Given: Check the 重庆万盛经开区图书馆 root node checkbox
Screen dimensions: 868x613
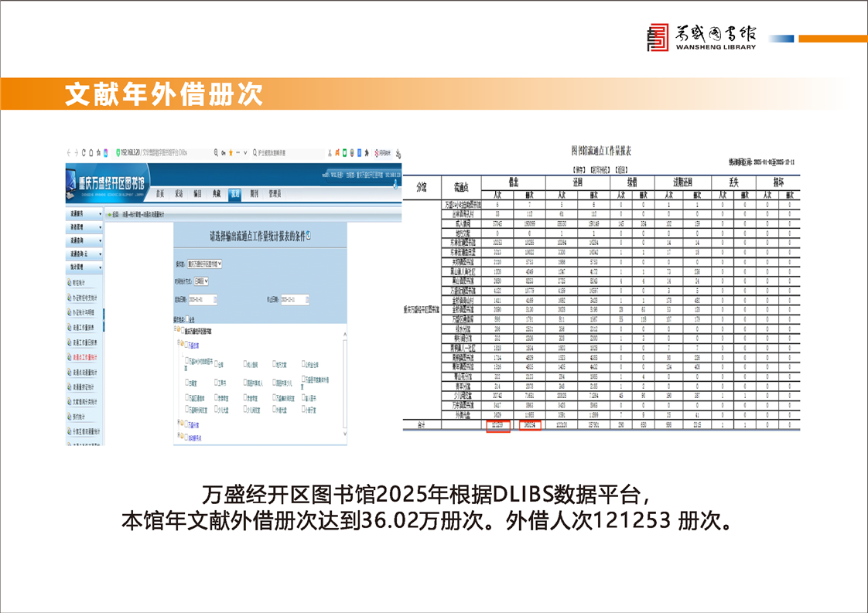Looking at the screenshot, I should (182, 331).
